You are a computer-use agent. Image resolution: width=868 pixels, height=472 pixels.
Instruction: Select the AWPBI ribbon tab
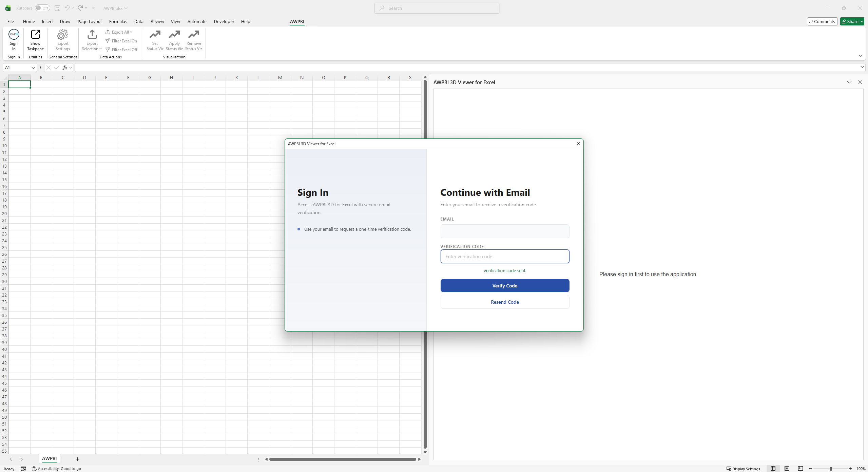click(x=297, y=21)
